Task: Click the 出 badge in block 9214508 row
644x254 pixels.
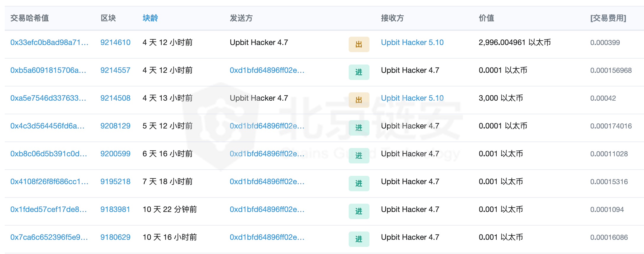Action: point(359,100)
